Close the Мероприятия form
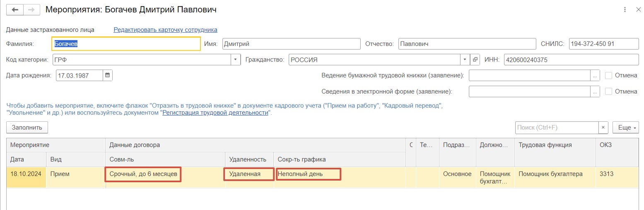 pyautogui.click(x=638, y=10)
